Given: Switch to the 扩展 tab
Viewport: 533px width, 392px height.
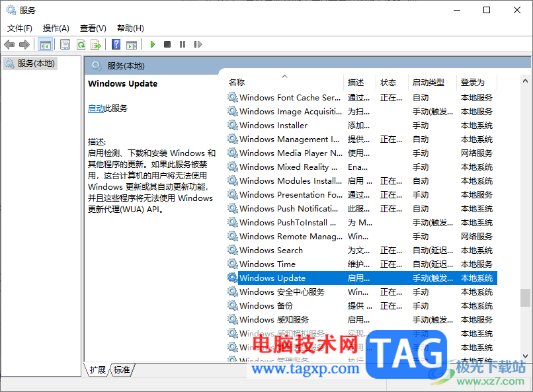Looking at the screenshot, I should point(98,370).
